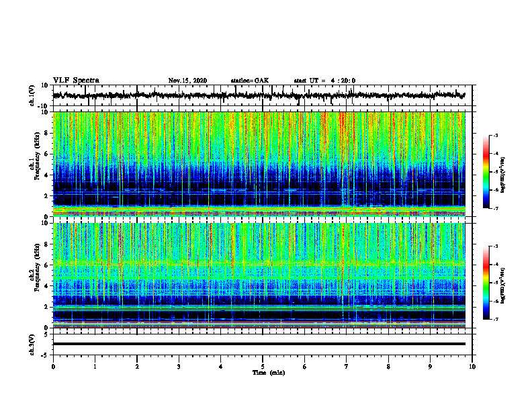This screenshot has width=532, height=411.
Task: Click the time axis tick label "1"
Action: 95,367
